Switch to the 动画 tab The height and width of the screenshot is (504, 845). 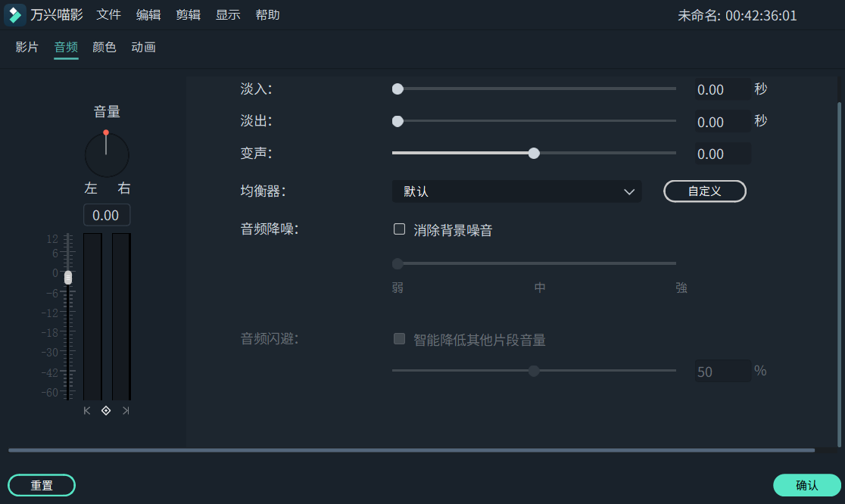[x=143, y=47]
